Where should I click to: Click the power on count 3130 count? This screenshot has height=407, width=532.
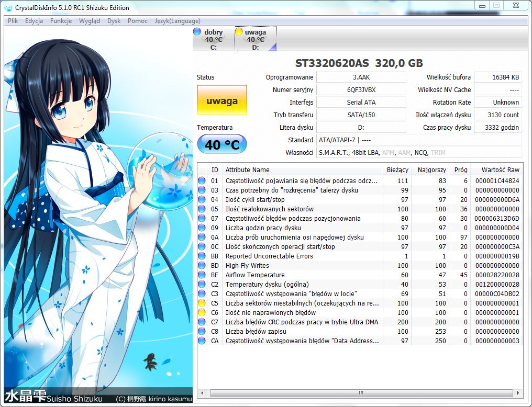(497, 115)
